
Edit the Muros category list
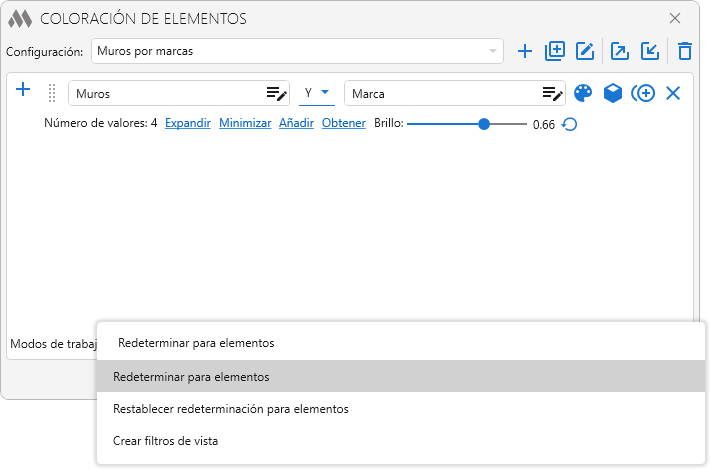(x=276, y=93)
